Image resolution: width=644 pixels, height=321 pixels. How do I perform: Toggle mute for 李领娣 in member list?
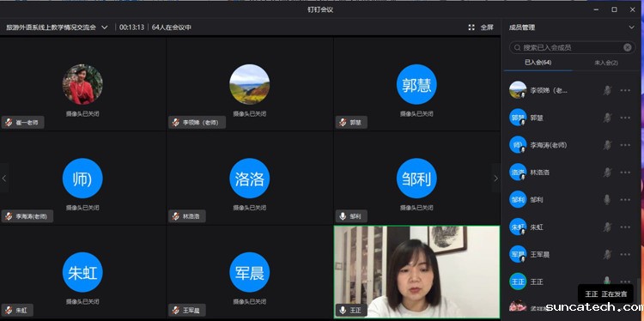tap(607, 90)
